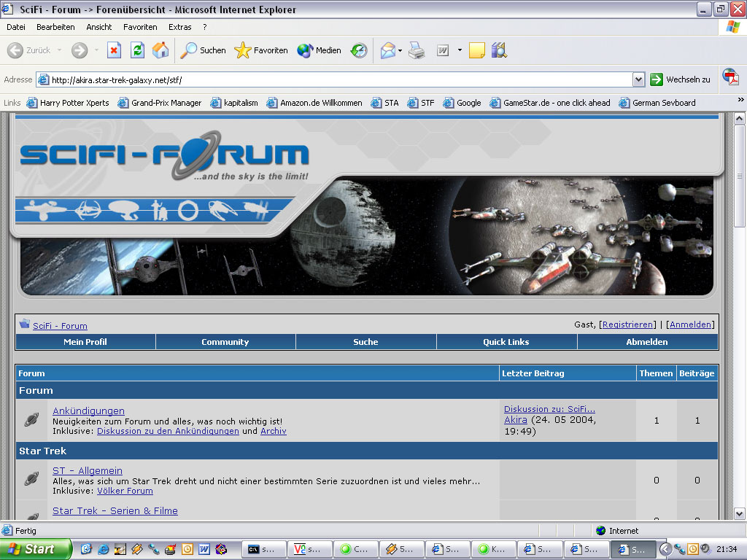Expand the Links bar overflow chevron
The image size is (747, 560).
pyautogui.click(x=740, y=100)
